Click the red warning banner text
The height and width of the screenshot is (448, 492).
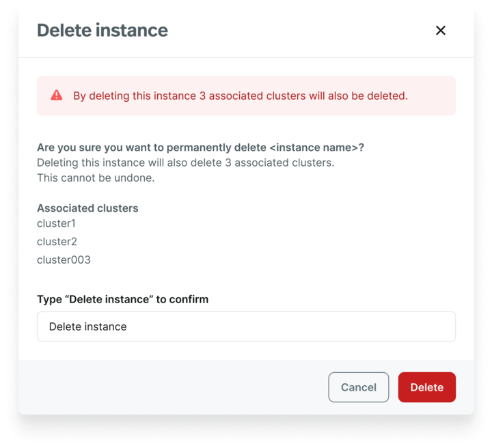tap(241, 96)
